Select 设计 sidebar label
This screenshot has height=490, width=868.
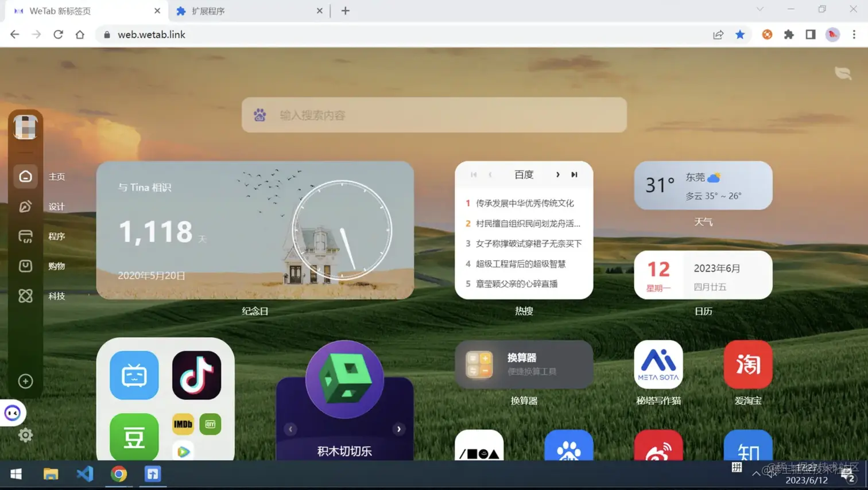coord(57,207)
